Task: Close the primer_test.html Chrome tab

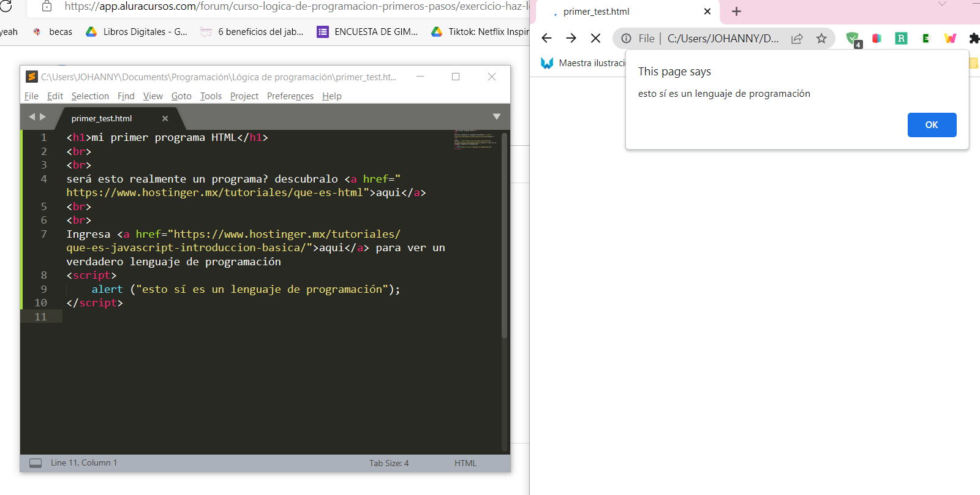Action: 707,12
